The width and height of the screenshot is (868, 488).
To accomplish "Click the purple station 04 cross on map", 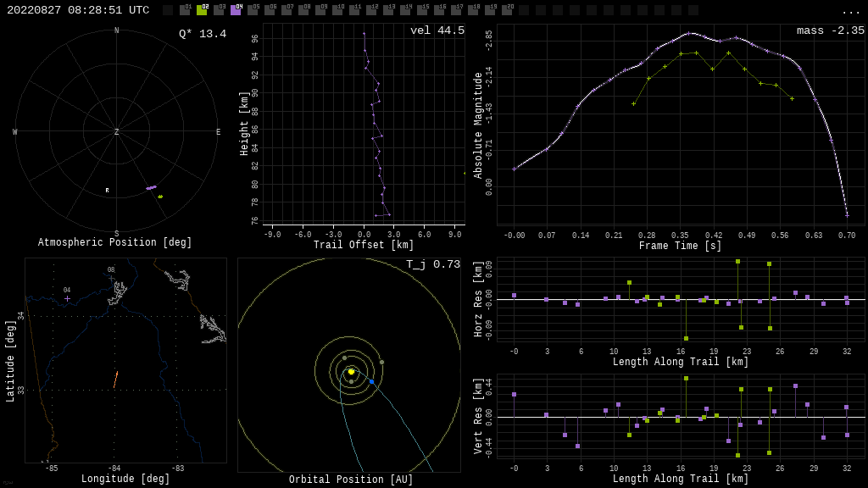I will (67, 298).
